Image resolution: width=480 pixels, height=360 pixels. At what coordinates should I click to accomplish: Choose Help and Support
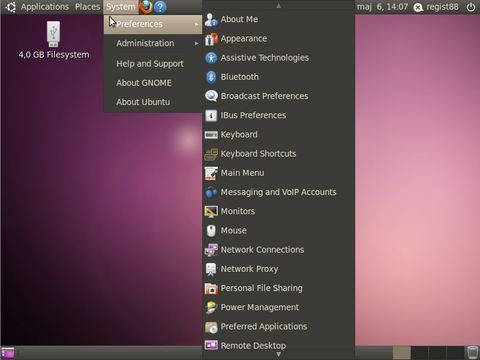click(153, 64)
